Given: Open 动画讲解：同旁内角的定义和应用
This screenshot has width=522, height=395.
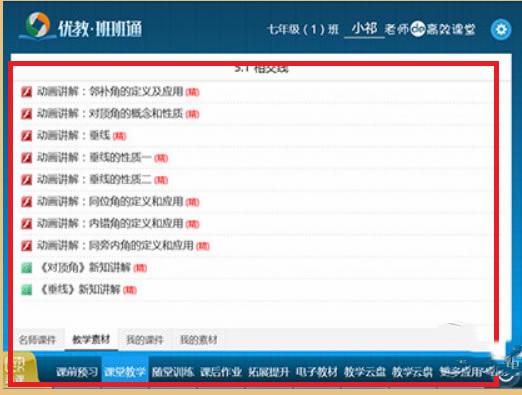Looking at the screenshot, I should pyautogui.click(x=115, y=246).
